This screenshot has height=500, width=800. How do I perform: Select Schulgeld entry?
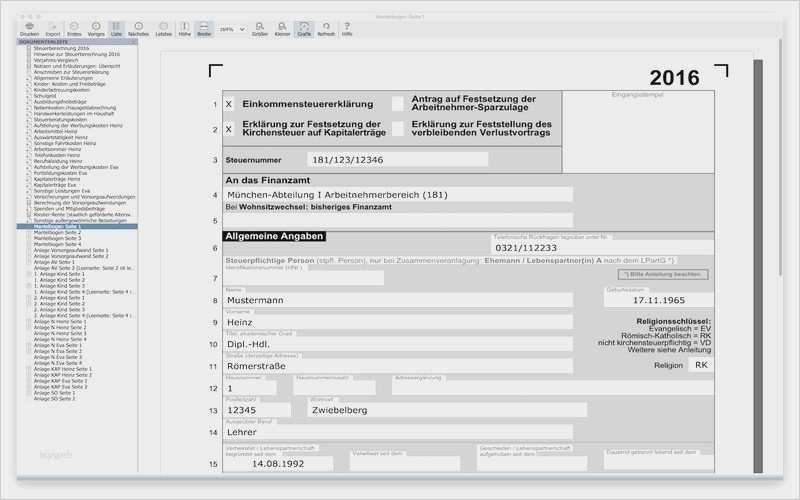[45, 96]
